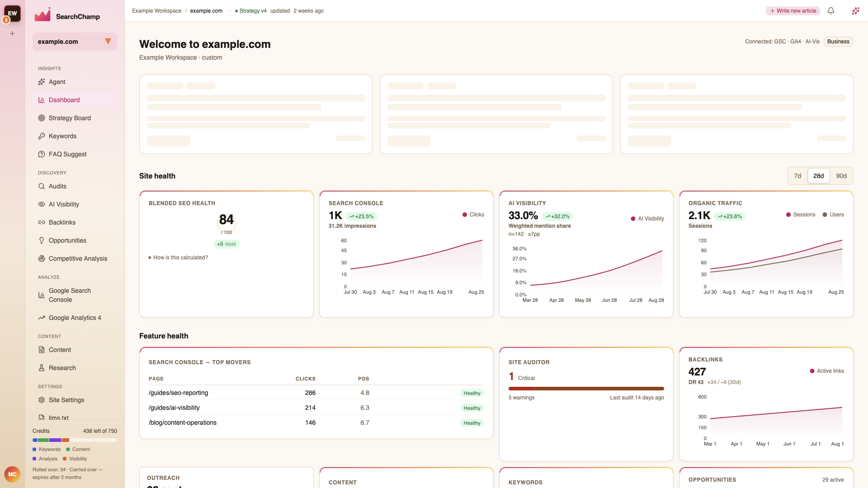Open the example.com site dropdown
This screenshot has height=488, width=868.
point(75,42)
